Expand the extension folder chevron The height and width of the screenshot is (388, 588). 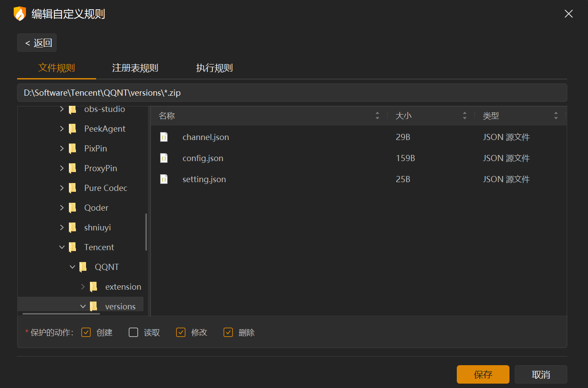[83, 287]
